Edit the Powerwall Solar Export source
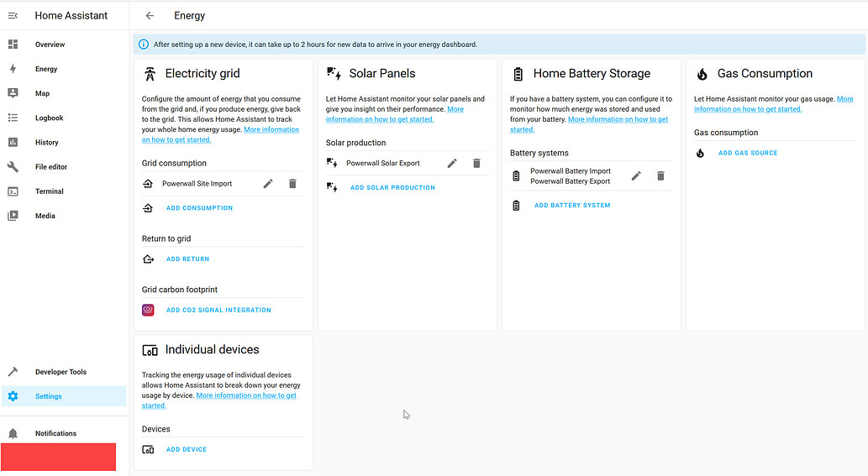868x476 pixels. coord(452,163)
